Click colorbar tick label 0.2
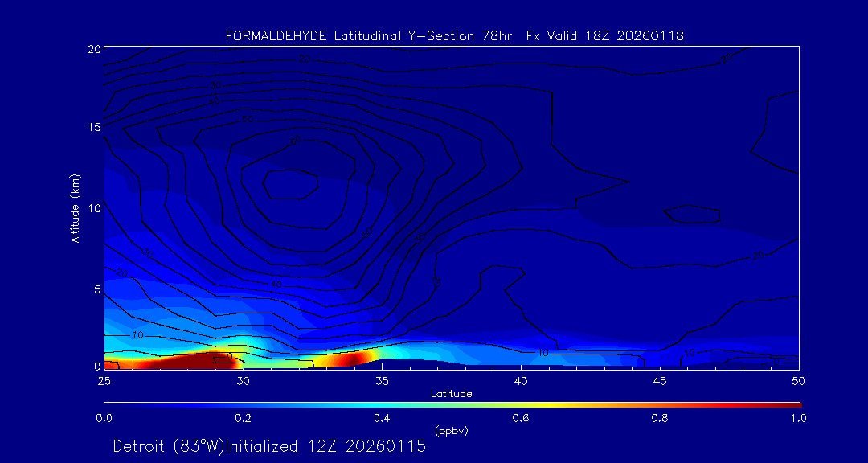This screenshot has width=868, height=463. (x=243, y=418)
